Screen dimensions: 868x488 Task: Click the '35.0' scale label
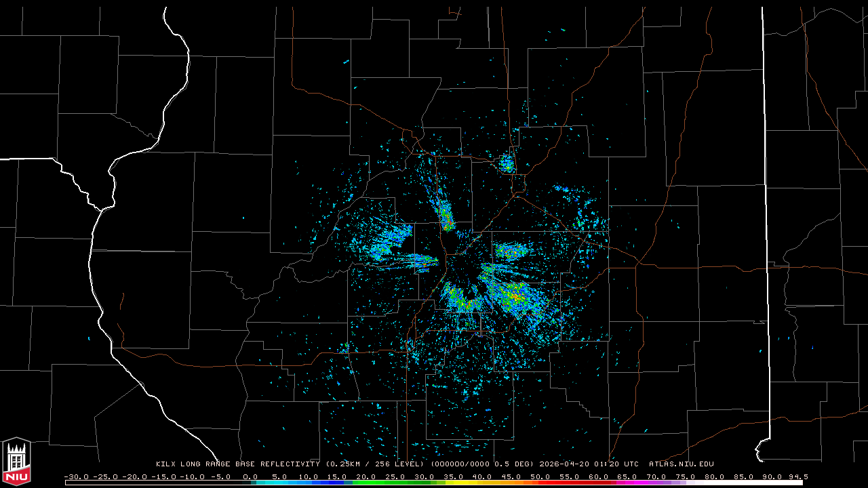[x=454, y=476]
